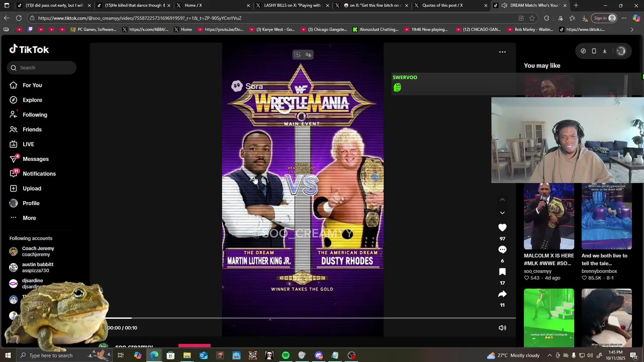
Task: Click the download desktop app icon
Action: pyautogui.click(x=605, y=51)
